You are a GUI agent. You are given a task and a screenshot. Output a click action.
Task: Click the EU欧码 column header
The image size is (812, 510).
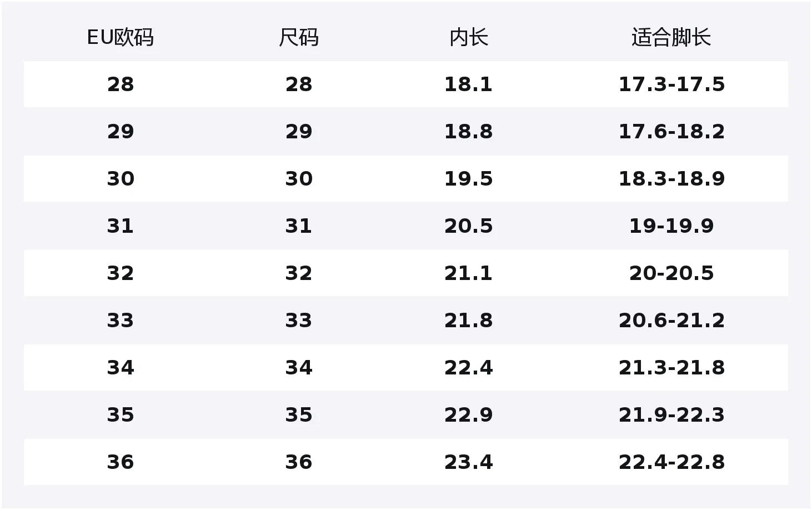tap(121, 38)
